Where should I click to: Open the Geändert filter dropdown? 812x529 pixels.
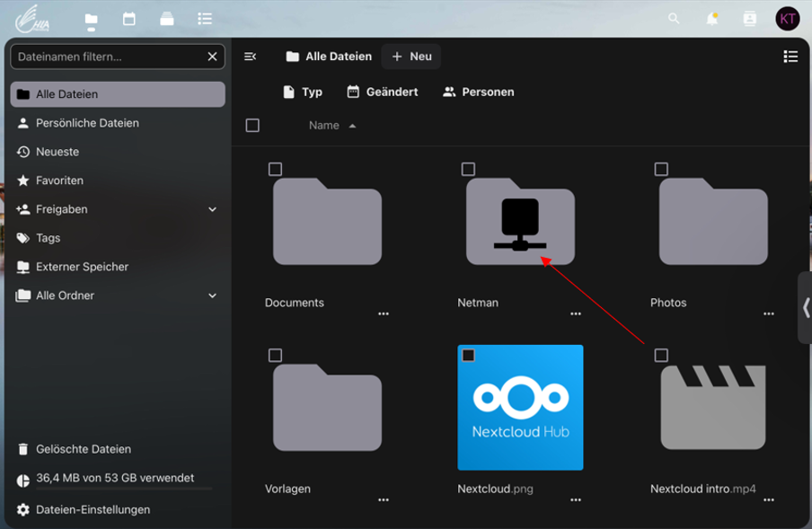point(383,93)
